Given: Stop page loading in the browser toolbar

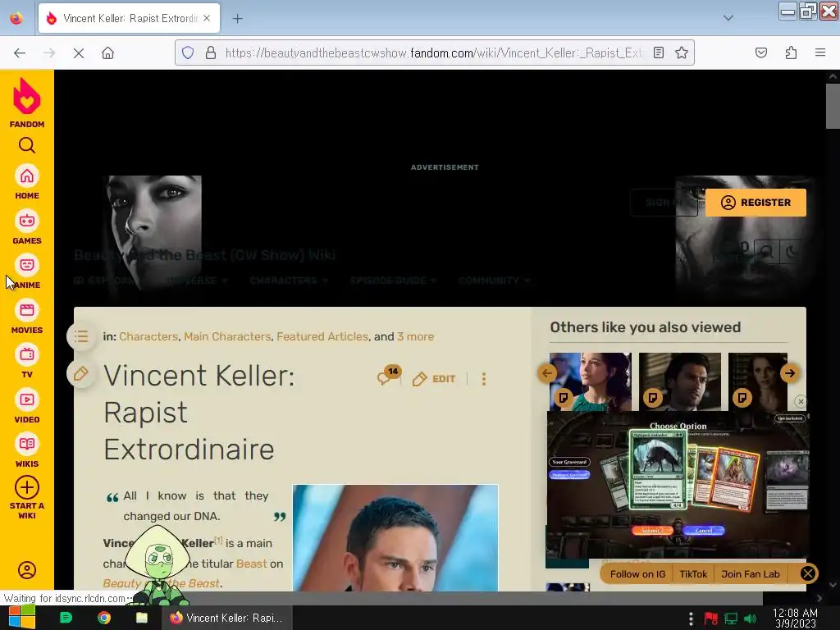Looking at the screenshot, I should (78, 53).
